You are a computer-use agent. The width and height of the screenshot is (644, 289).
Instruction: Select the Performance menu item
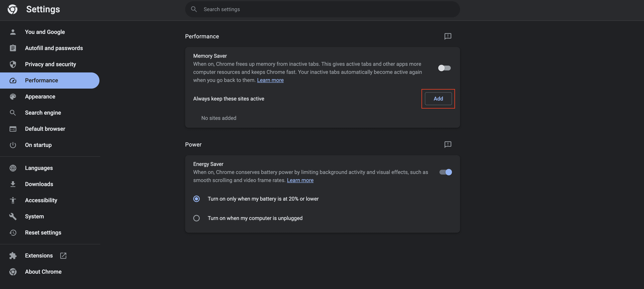(50, 80)
